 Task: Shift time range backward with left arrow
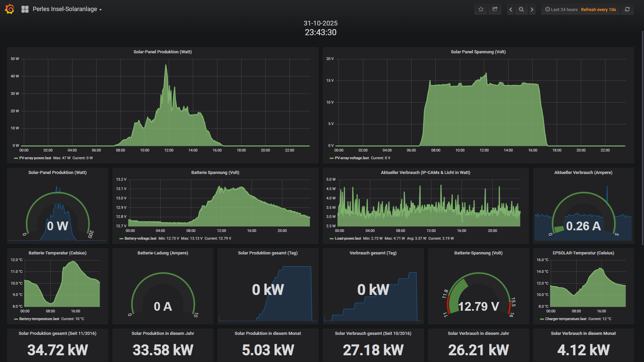(x=511, y=9)
